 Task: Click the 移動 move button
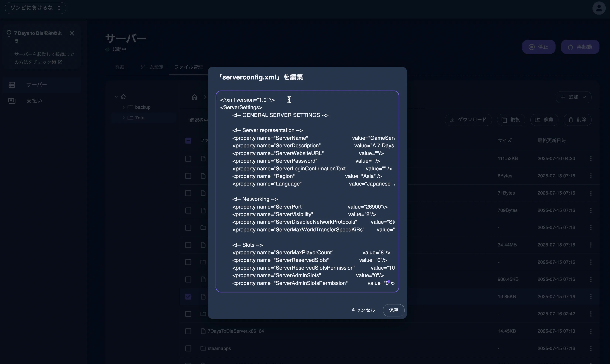click(x=544, y=120)
